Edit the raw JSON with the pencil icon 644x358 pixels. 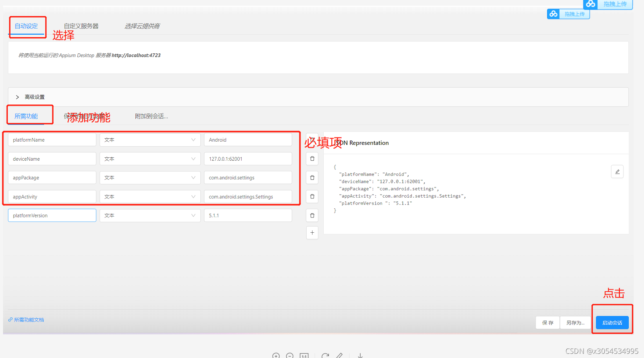[617, 172]
